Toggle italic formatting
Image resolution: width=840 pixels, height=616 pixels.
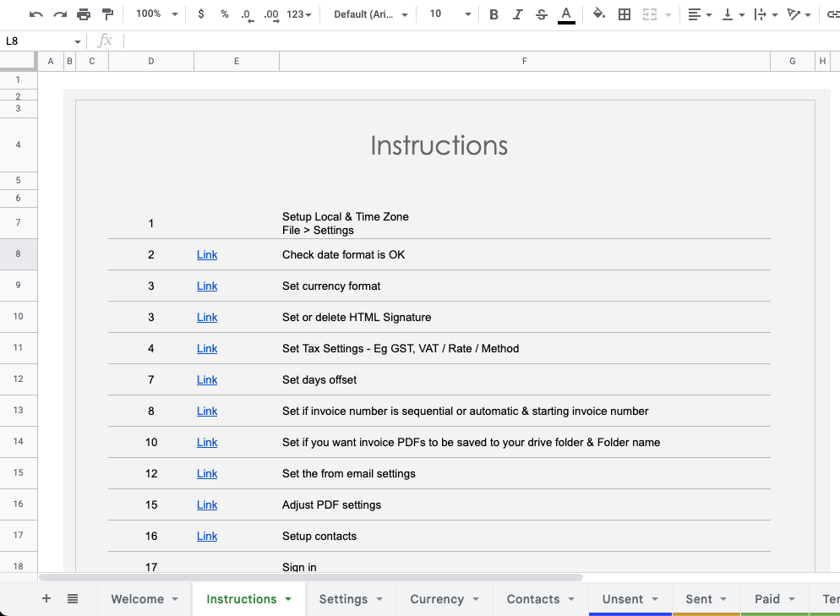tap(517, 14)
